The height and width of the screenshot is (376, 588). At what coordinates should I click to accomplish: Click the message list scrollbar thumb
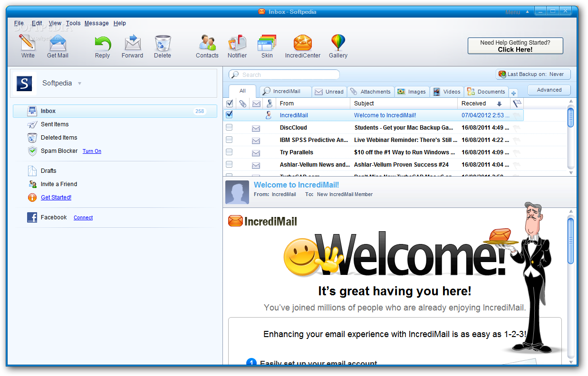click(571, 118)
